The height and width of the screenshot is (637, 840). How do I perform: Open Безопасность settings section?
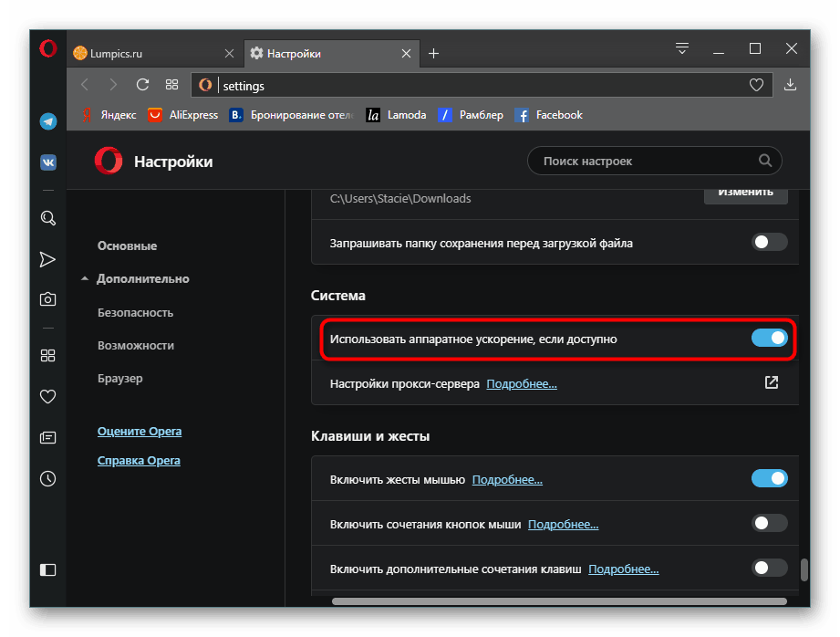click(135, 313)
